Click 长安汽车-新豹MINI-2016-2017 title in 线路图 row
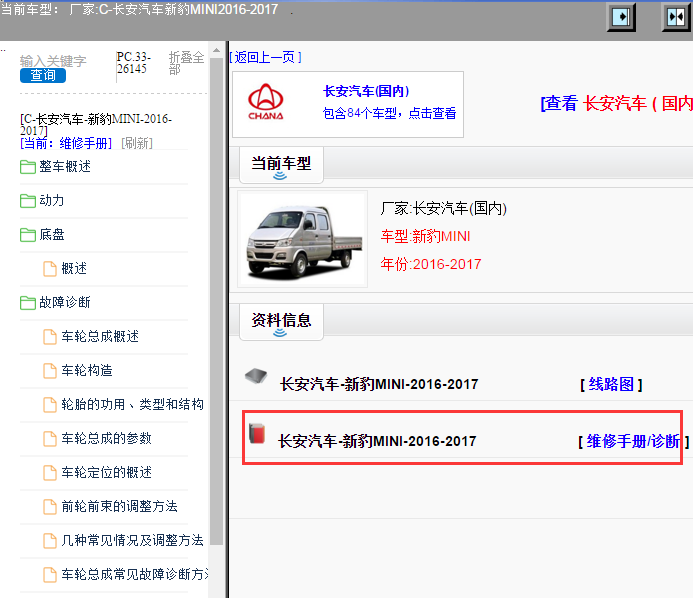The height and width of the screenshot is (598, 693). pos(379,384)
